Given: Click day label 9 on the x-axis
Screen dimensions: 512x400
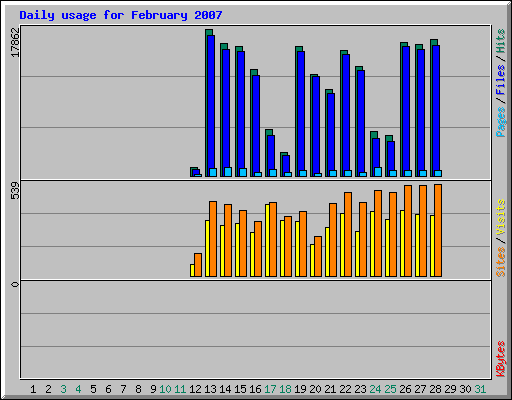Looking at the screenshot, I should 153,389.
